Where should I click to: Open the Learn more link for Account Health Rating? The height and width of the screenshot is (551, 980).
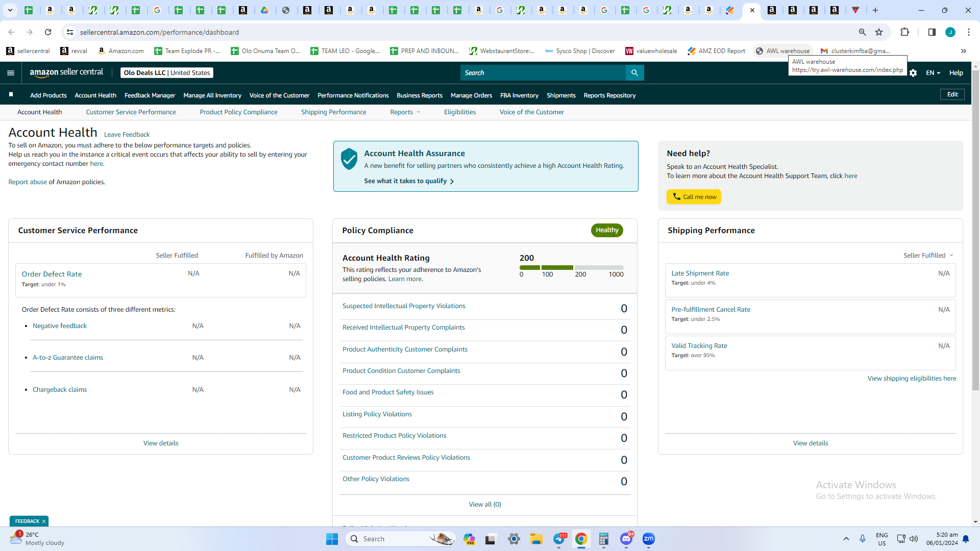405,279
